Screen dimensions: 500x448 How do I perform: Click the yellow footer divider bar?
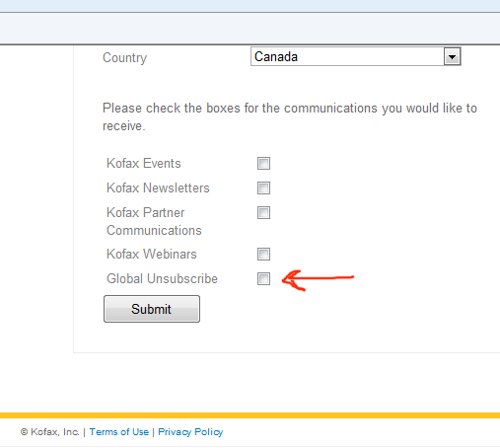pos(250,415)
